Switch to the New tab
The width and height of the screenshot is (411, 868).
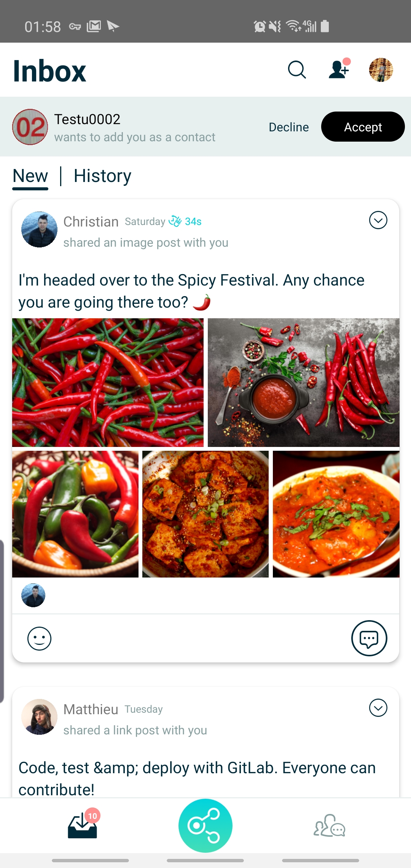(x=30, y=176)
